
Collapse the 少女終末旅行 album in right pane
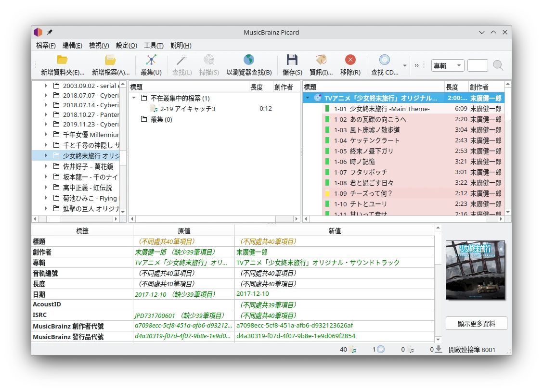coord(308,98)
